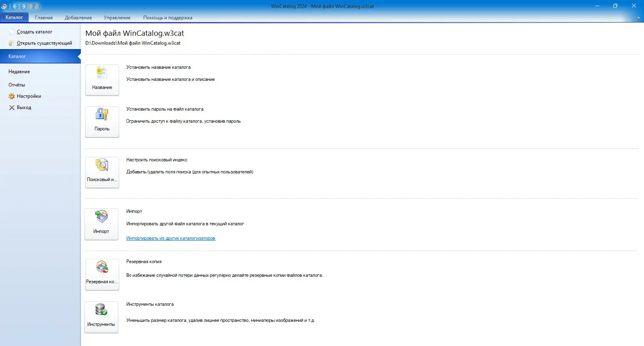The height and width of the screenshot is (346, 644).
Task: Open the Помощь и поддержка tab
Action: (168, 18)
